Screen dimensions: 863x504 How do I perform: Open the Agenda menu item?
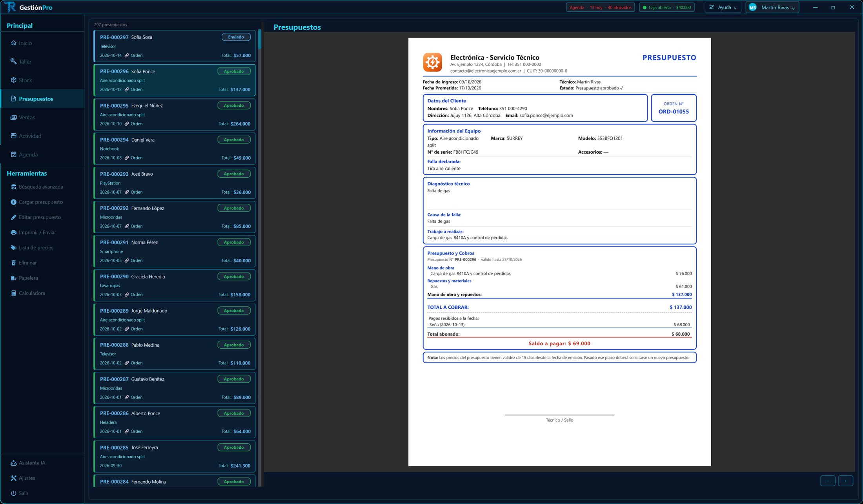[28, 155]
